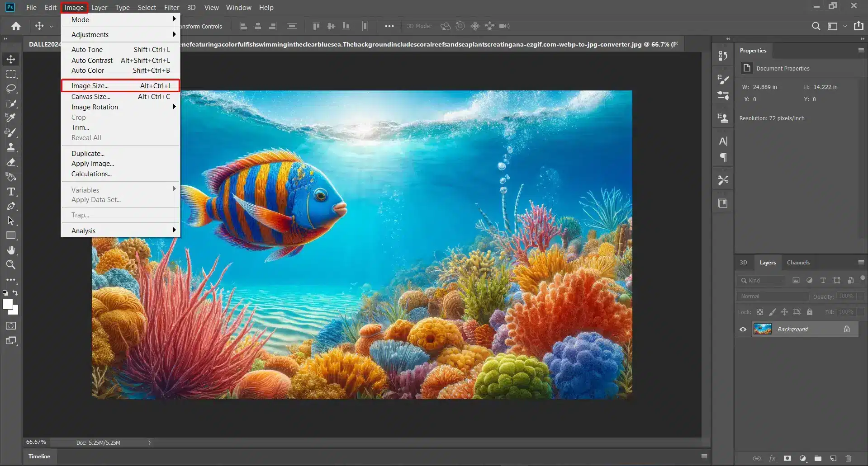This screenshot has height=466, width=868.
Task: Toggle Lock all icon
Action: 810,312
